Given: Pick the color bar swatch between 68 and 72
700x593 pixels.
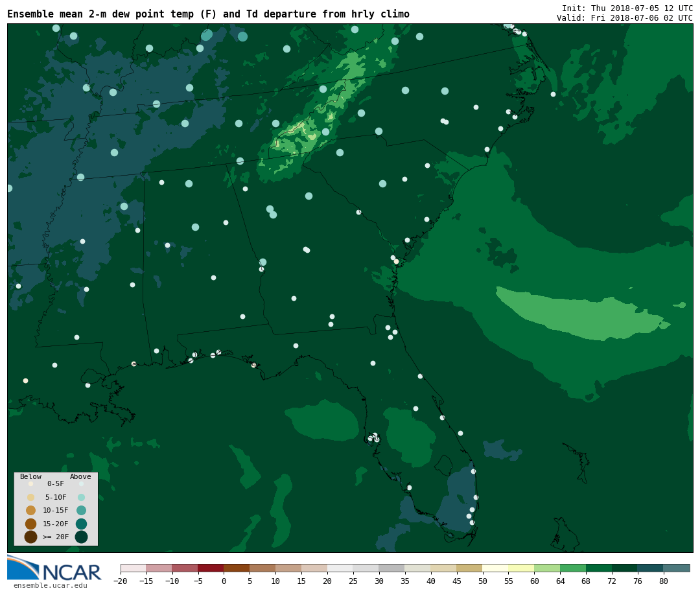Looking at the screenshot, I should pyautogui.click(x=599, y=568).
